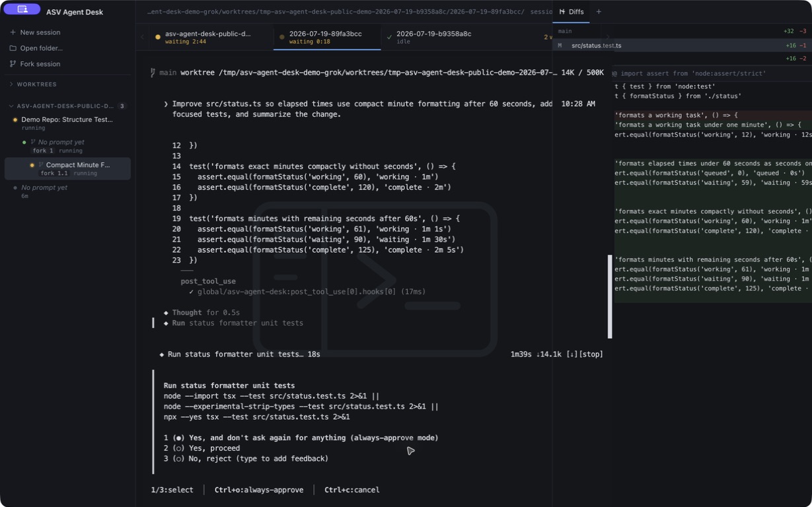Click the Ctrl+o:always-approve hint

tap(259, 490)
